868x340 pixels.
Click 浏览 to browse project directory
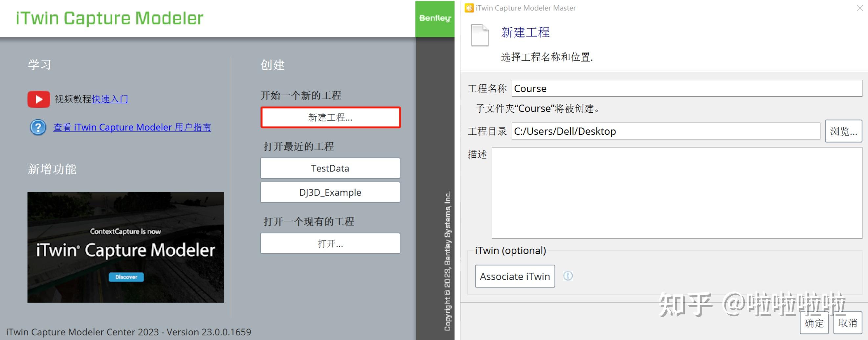coord(843,131)
